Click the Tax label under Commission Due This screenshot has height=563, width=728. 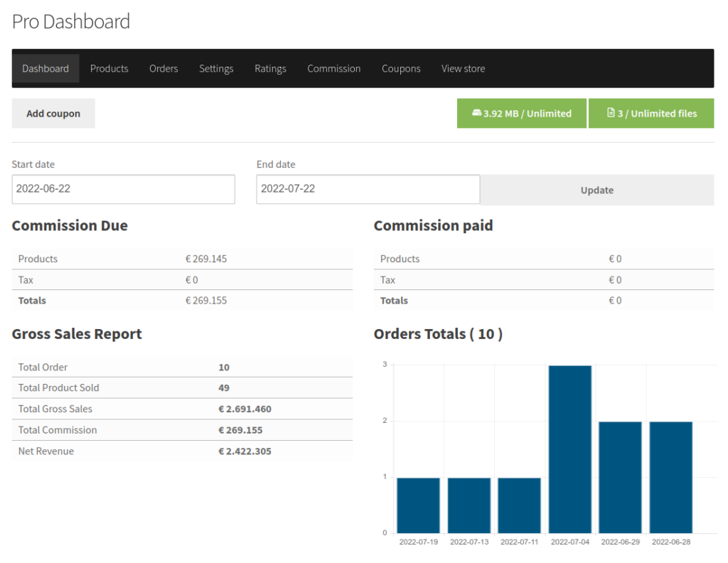click(26, 280)
